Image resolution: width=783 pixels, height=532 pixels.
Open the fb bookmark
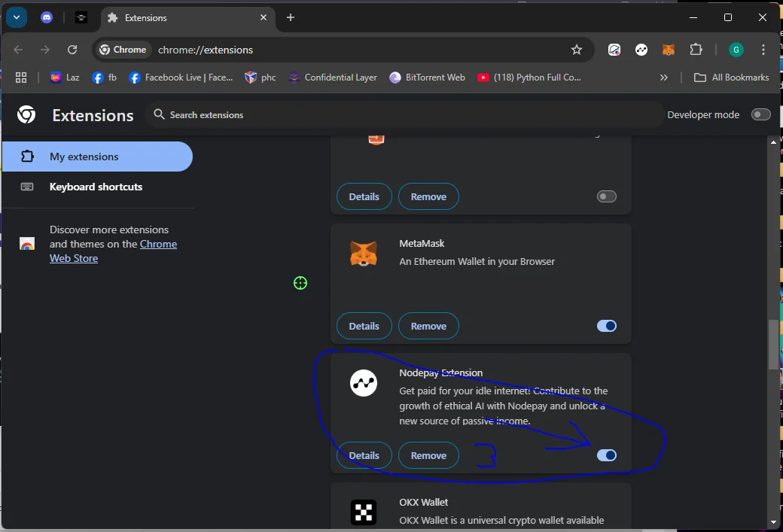[105, 78]
